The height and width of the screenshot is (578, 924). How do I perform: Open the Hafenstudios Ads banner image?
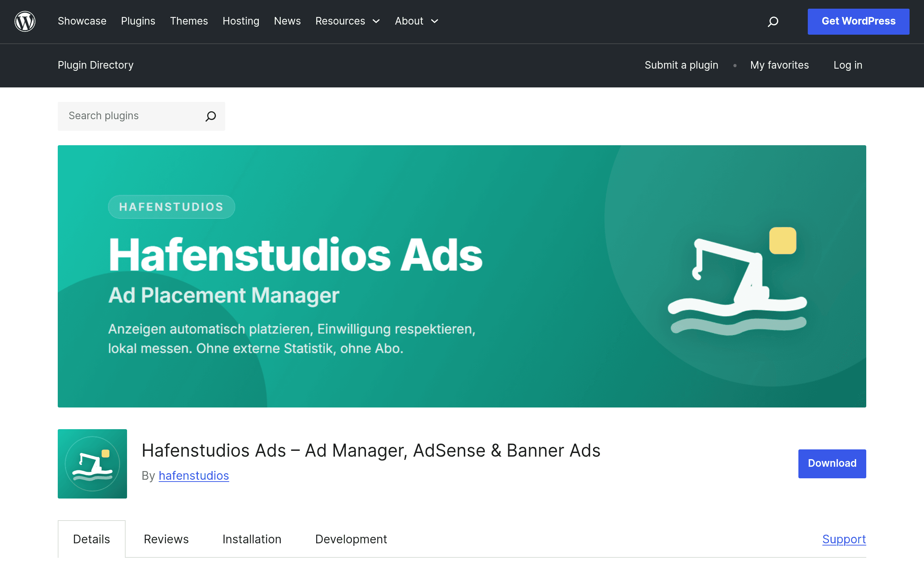(462, 276)
